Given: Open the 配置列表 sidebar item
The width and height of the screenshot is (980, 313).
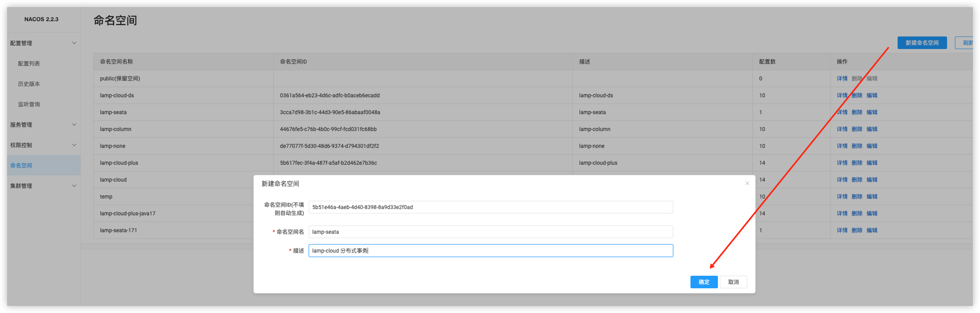Looking at the screenshot, I should [29, 64].
